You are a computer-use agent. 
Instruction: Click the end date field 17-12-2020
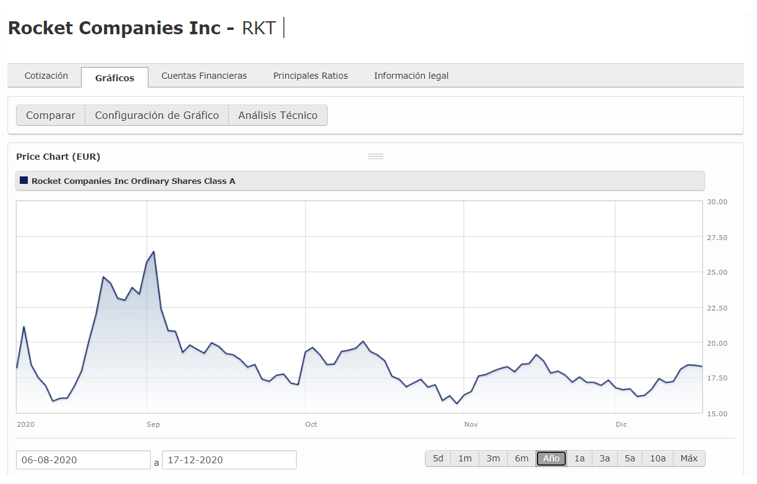coord(229,460)
